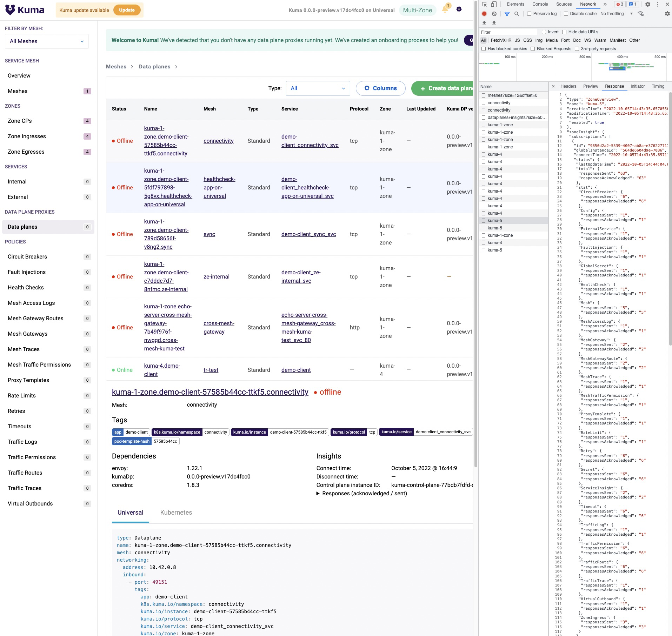Open the All Meshes filter dropdown
The height and width of the screenshot is (636, 672).
click(x=47, y=41)
